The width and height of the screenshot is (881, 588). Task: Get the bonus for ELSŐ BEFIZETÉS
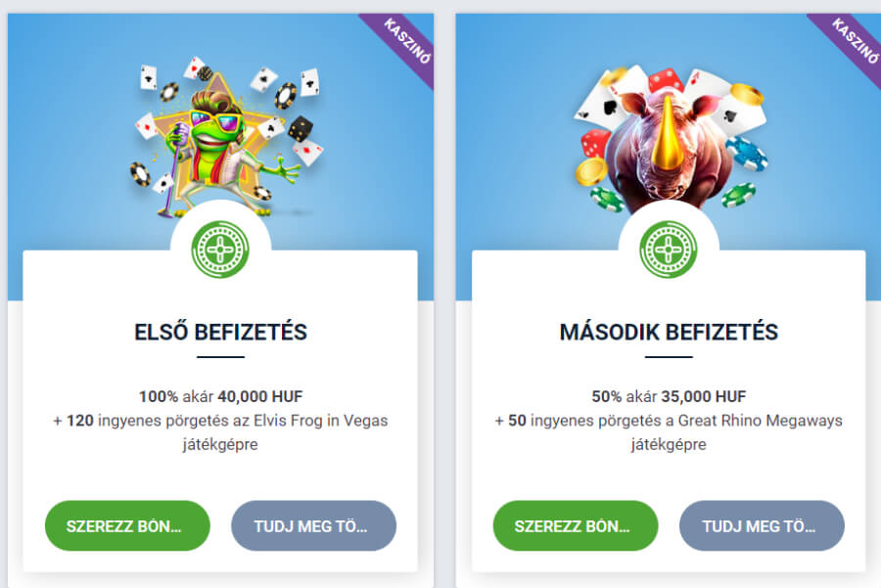127,525
